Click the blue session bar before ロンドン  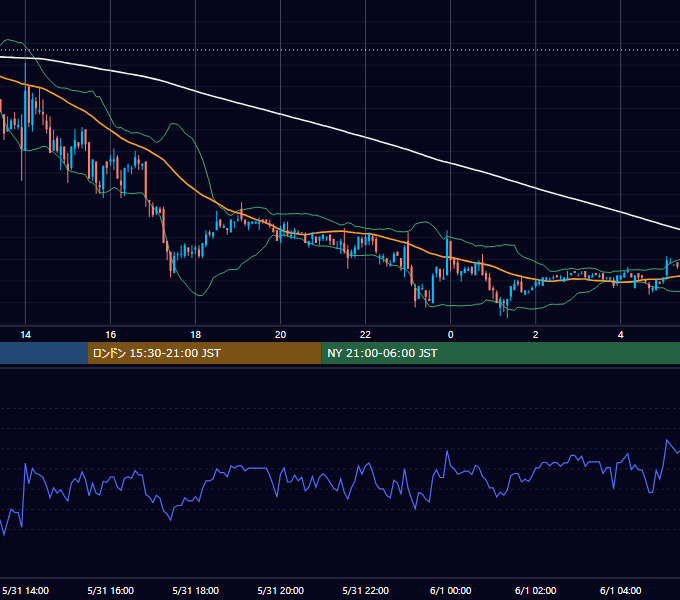tap(44, 353)
